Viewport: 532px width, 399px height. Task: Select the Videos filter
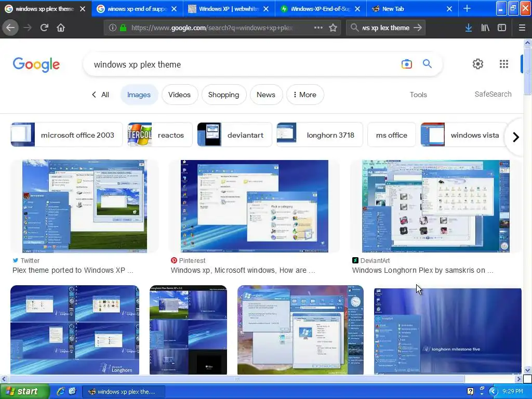[x=179, y=95]
